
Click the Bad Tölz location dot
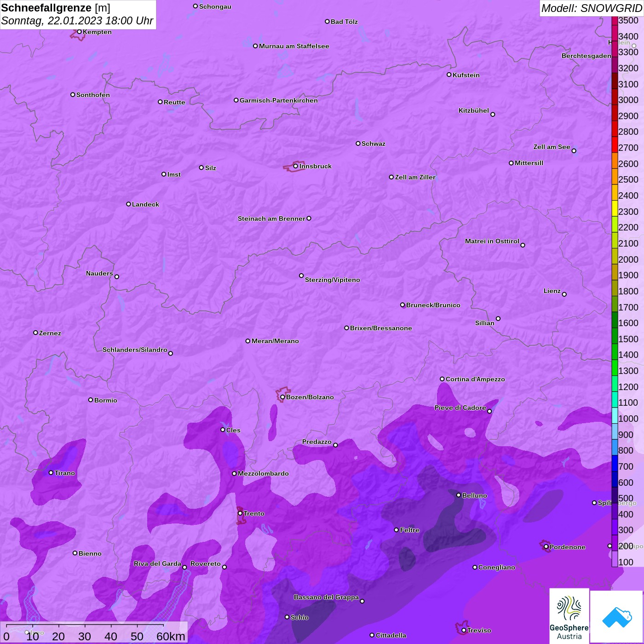point(327,22)
